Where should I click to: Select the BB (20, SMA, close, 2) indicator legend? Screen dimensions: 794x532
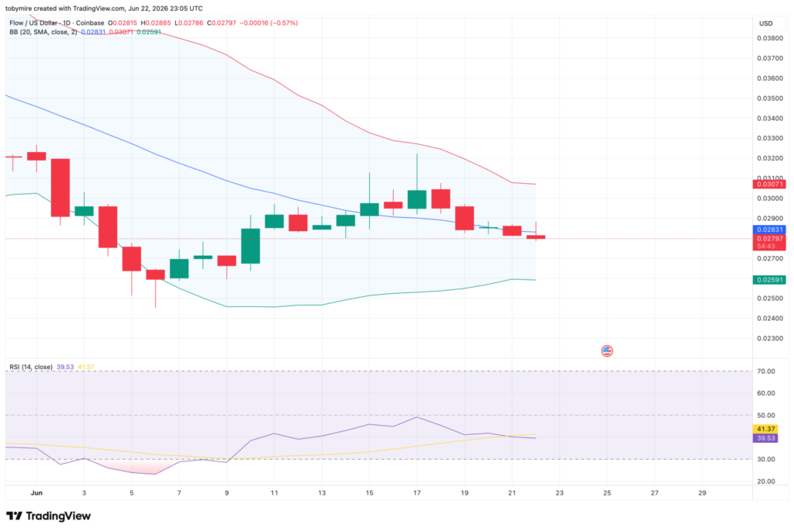(43, 32)
